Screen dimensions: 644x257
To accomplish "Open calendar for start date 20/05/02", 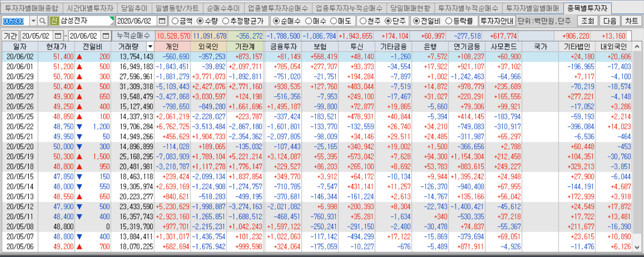I will pyautogui.click(x=58, y=36).
